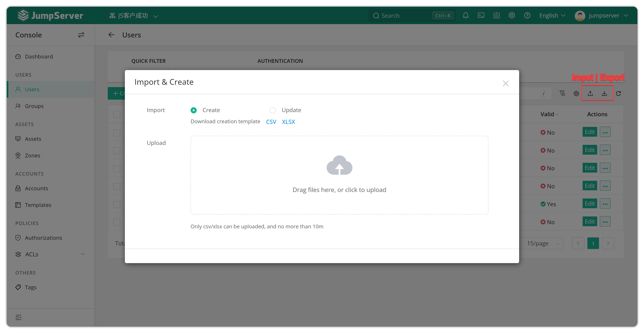Select the Create import radio button
Image resolution: width=644 pixels, height=331 pixels.
193,110
